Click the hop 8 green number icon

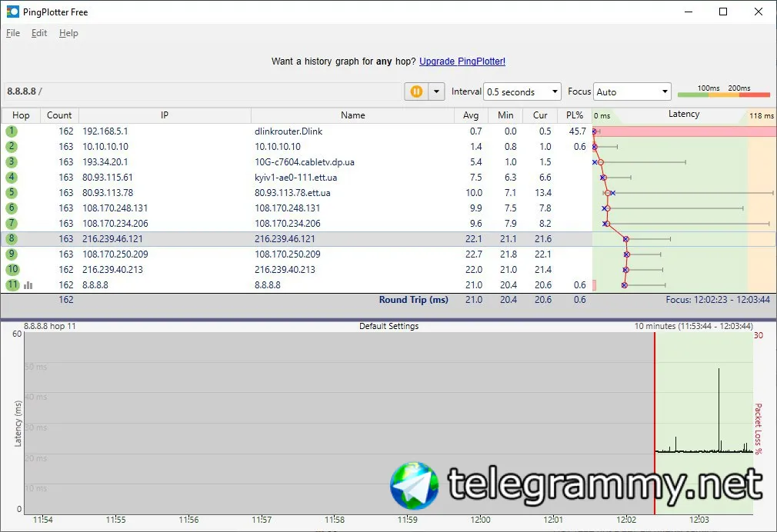pos(12,239)
